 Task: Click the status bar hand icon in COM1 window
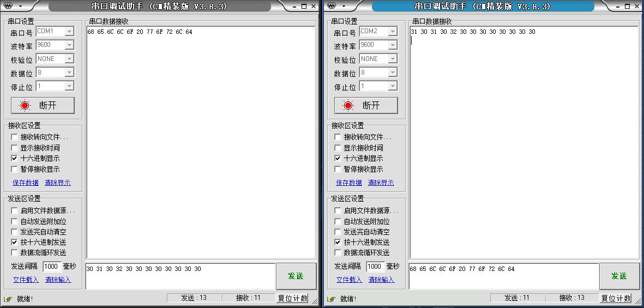tap(8, 299)
